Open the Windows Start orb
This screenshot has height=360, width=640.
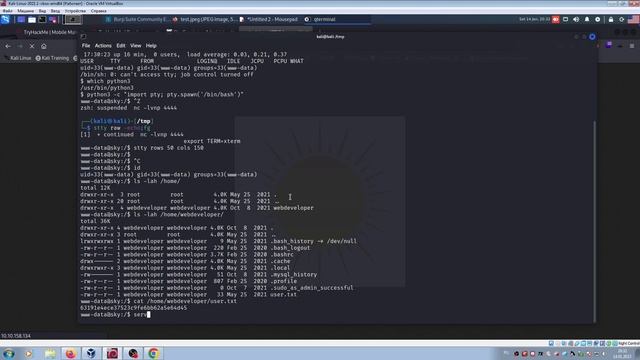9,353
